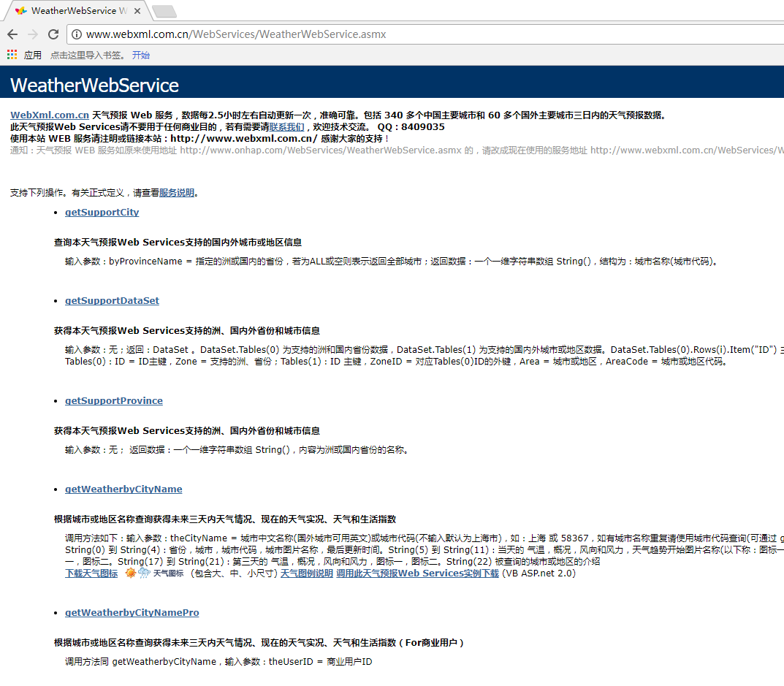Click the browser back arrow
784x686 pixels.
pyautogui.click(x=12, y=34)
